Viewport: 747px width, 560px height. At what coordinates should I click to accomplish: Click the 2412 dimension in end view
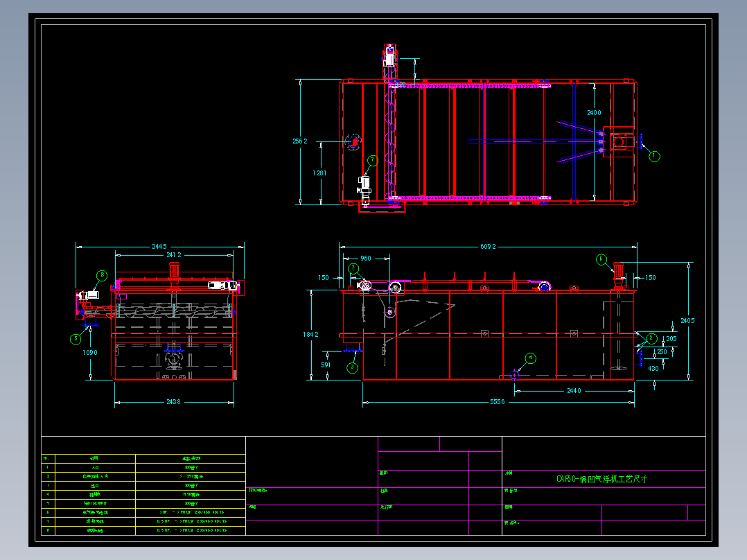tap(173, 255)
